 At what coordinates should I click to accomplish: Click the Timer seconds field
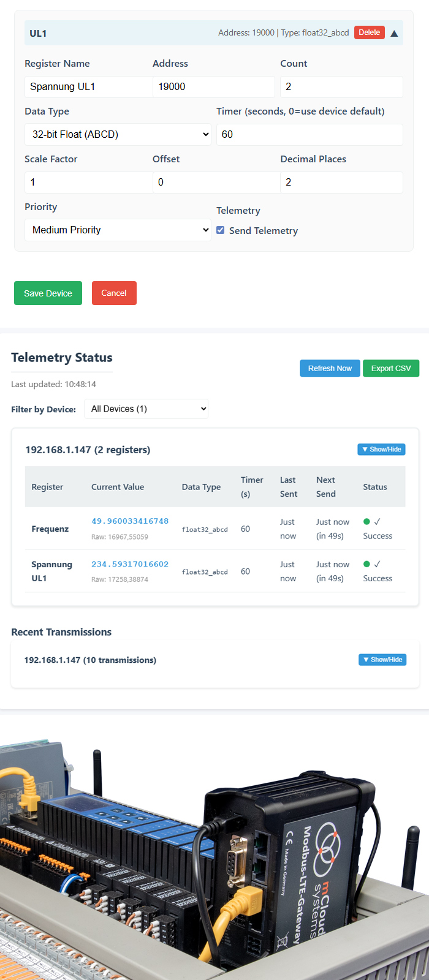point(309,135)
